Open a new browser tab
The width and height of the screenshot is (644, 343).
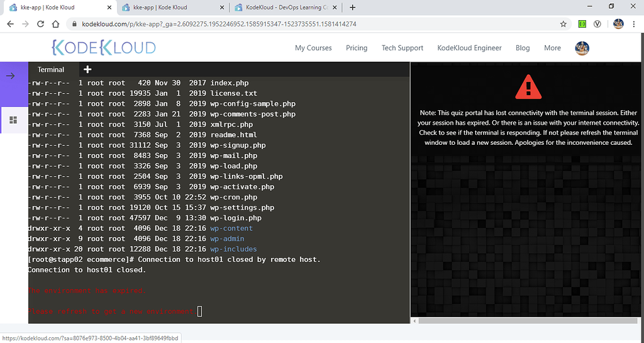[x=352, y=8]
